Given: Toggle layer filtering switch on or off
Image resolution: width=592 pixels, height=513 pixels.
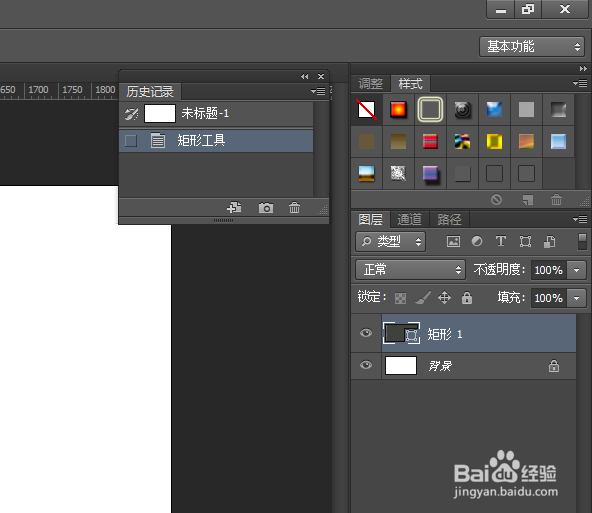Looking at the screenshot, I should [582, 242].
